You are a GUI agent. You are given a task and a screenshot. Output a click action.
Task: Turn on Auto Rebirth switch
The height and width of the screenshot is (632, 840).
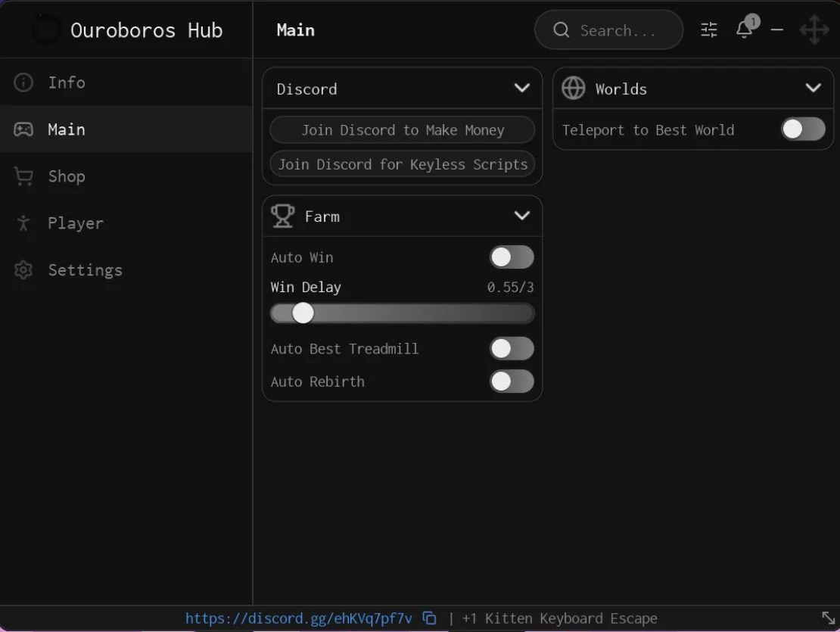512,381
